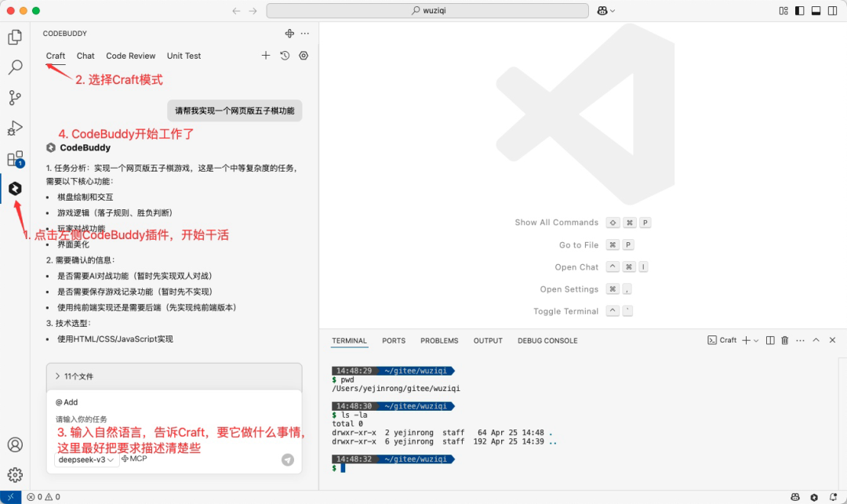Click the terminal path /Users/yejinrong/gitee/wuziqi

tap(396, 389)
